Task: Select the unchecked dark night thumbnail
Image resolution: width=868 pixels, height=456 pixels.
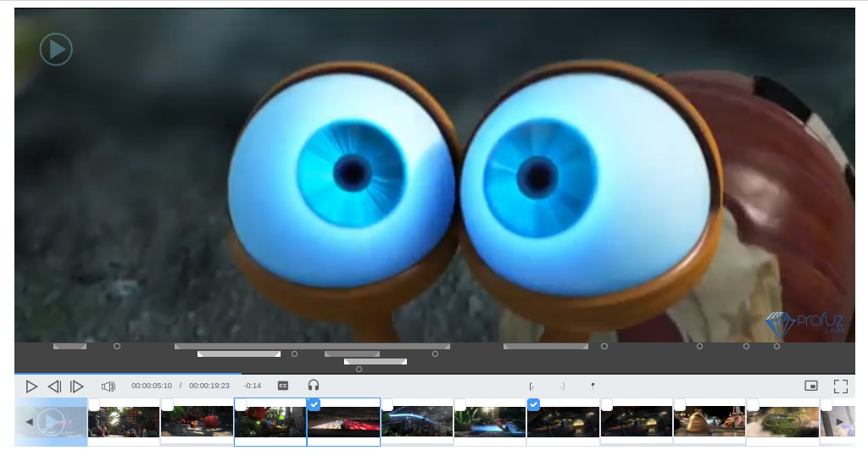Action: pos(637,423)
